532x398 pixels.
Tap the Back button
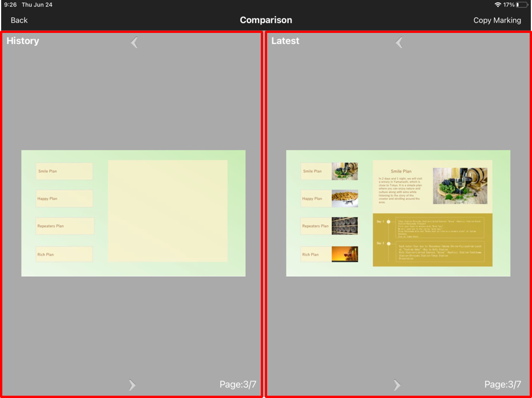(x=19, y=20)
